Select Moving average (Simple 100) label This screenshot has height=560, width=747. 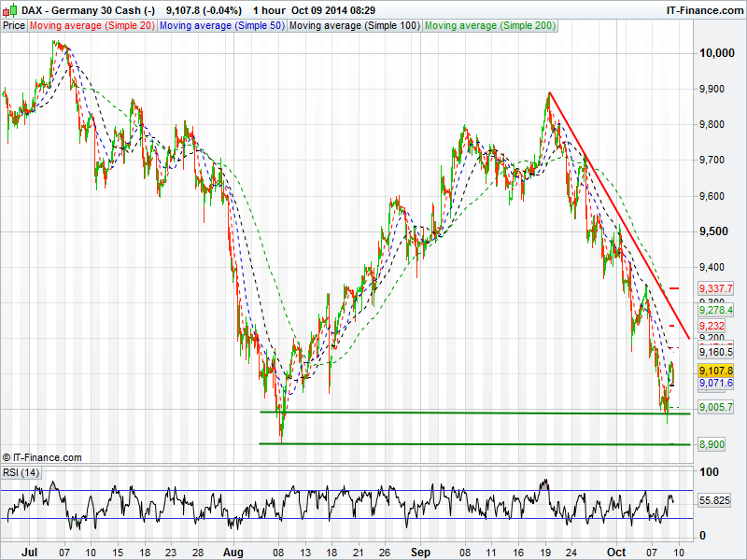354,26
